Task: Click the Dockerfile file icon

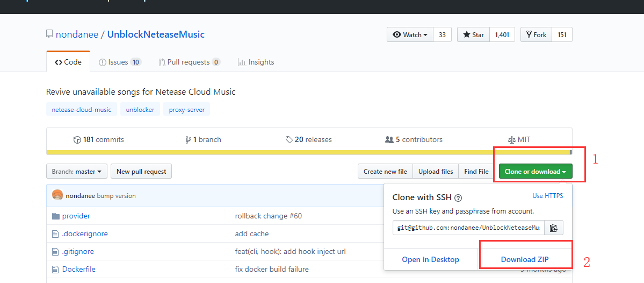Action: tap(55, 269)
